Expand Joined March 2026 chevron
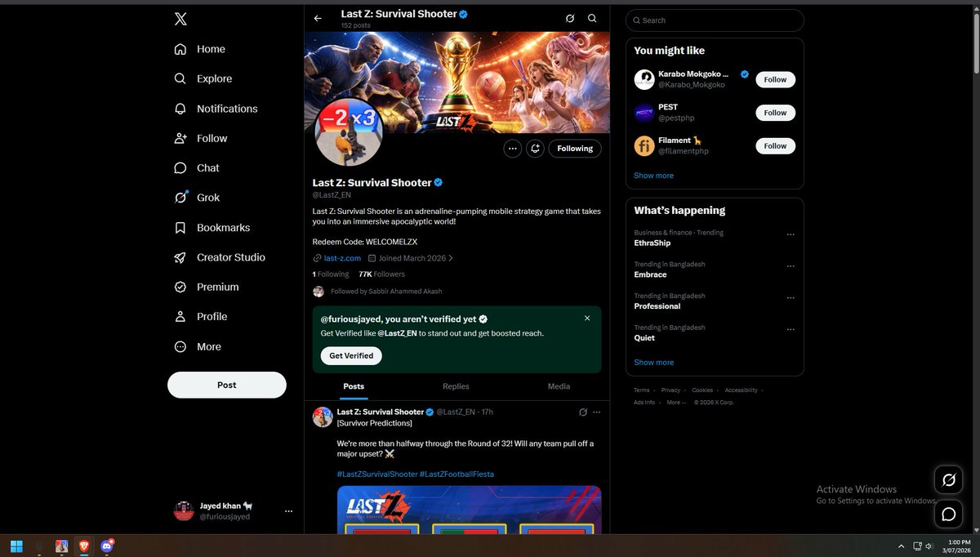The image size is (980, 557). pyautogui.click(x=451, y=258)
